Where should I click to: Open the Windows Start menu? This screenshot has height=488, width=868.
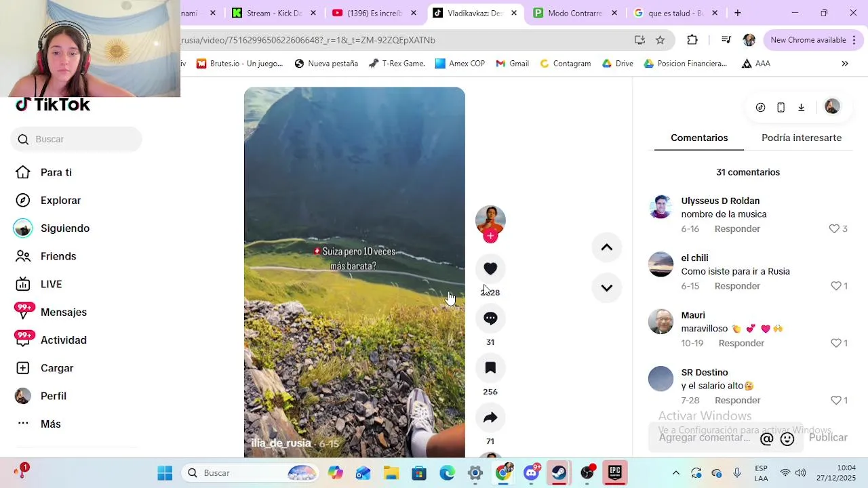[165, 473]
